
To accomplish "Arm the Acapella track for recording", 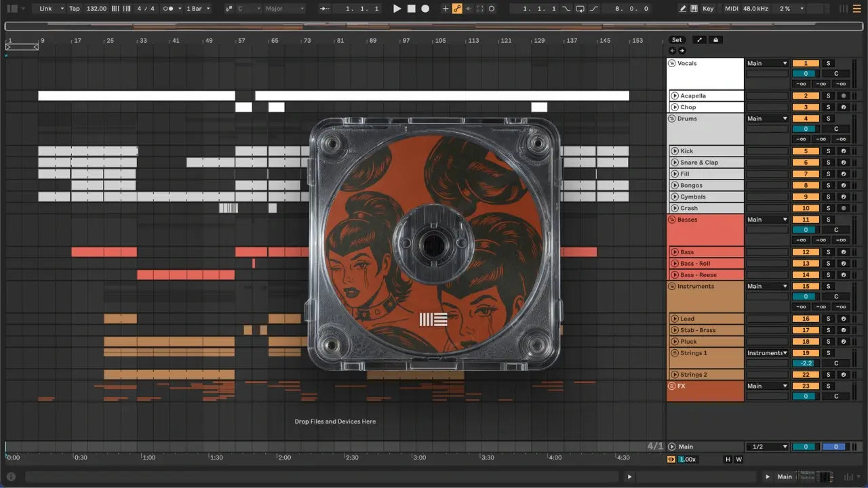I will coord(844,96).
